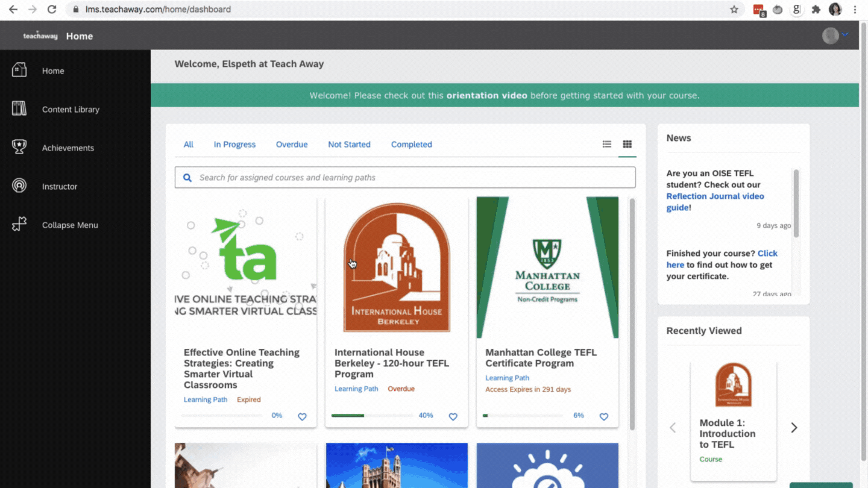868x488 pixels.
Task: Open Chrome profile avatar
Action: tap(835, 10)
